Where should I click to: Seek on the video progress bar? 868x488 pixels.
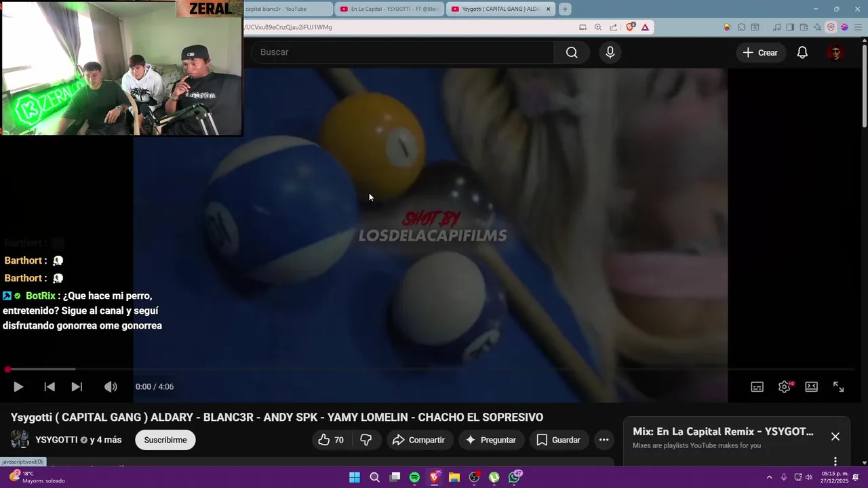tap(430, 369)
